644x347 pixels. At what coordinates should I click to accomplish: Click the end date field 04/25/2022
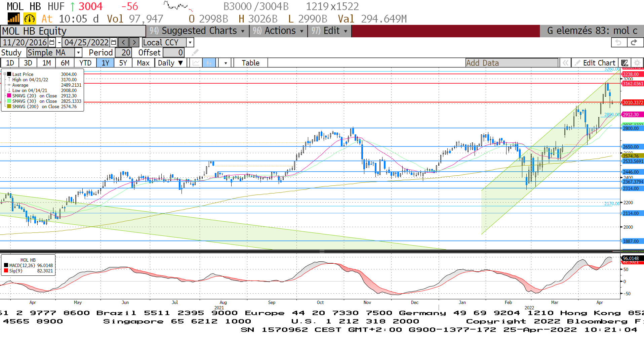(86, 42)
